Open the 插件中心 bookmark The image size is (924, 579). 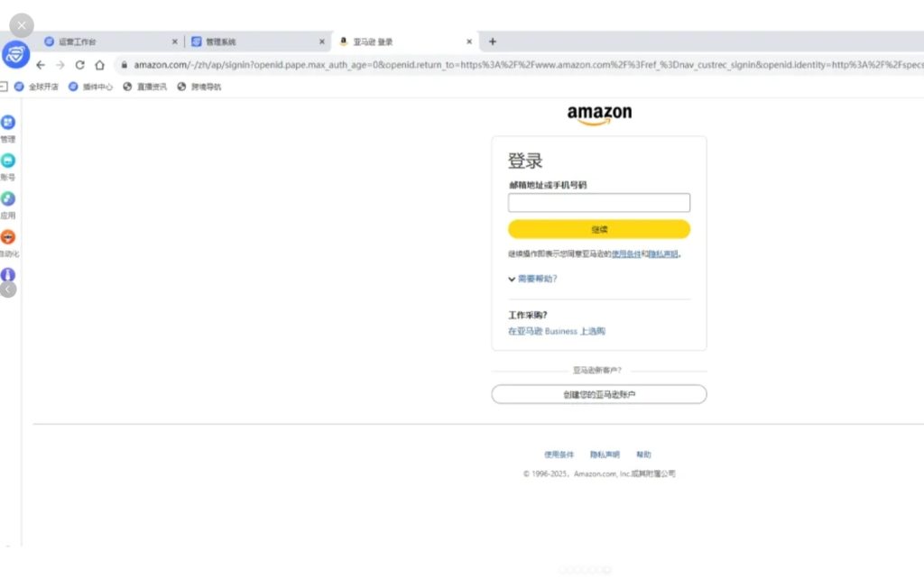pyautogui.click(x=90, y=87)
